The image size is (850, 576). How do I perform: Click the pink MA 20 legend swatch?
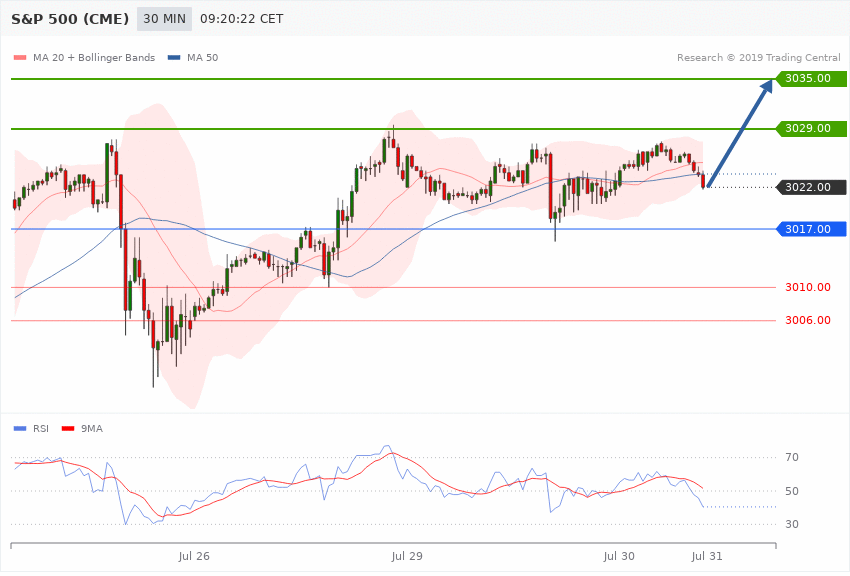20,57
